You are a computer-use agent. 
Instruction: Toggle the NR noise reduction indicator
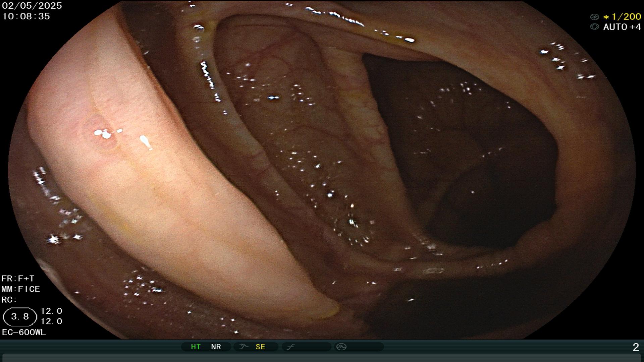click(216, 347)
